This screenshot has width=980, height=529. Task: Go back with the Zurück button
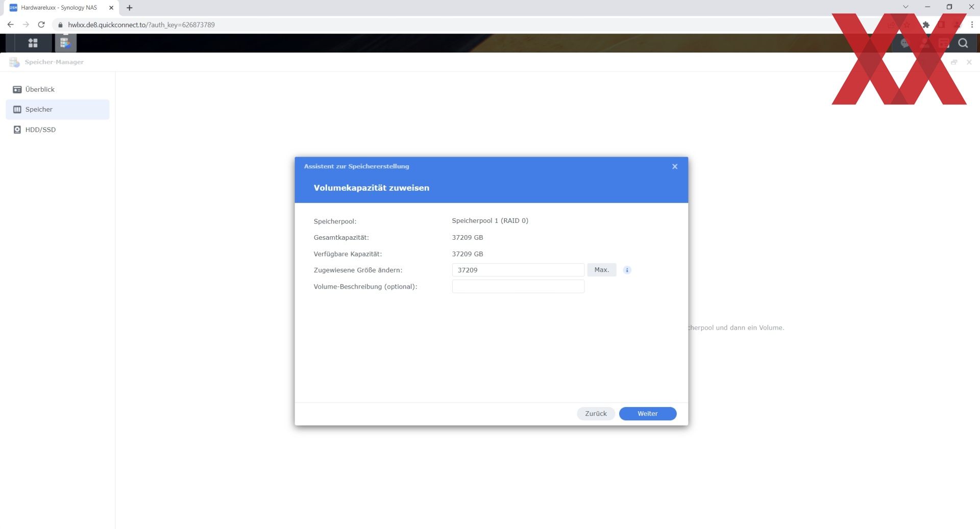(x=596, y=414)
